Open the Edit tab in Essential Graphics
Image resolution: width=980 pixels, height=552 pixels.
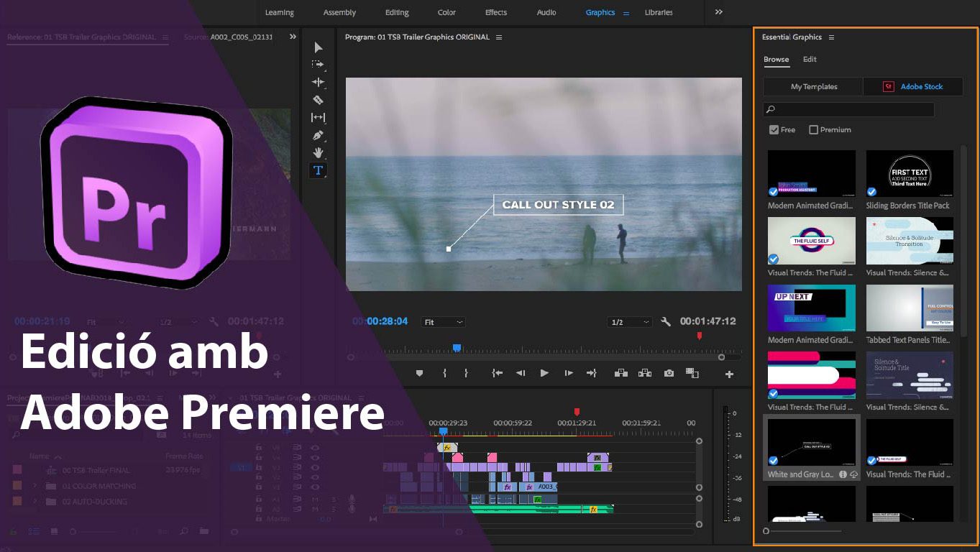click(810, 60)
